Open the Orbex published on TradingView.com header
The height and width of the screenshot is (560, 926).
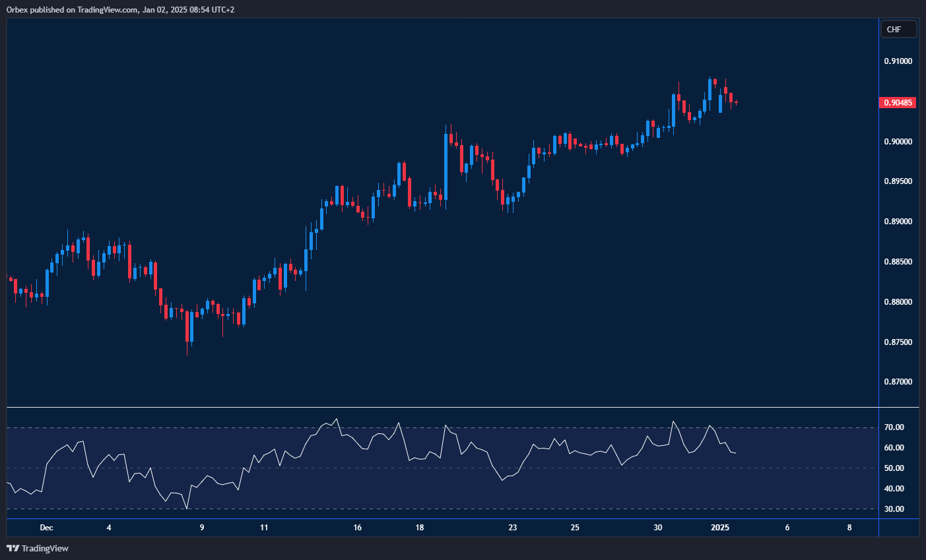[120, 10]
